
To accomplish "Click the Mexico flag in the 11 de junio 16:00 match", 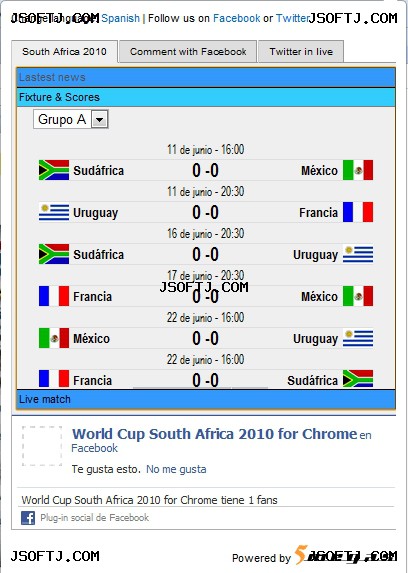I will pyautogui.click(x=358, y=170).
